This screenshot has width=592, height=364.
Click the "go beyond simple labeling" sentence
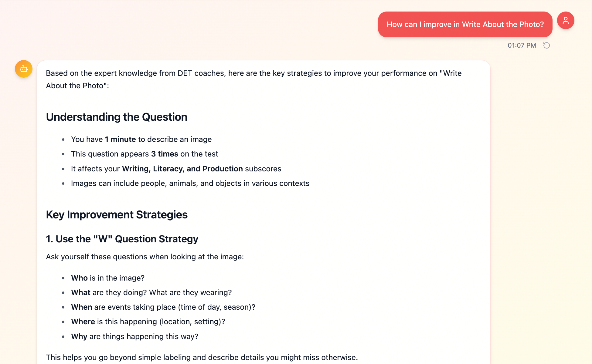(x=202, y=358)
